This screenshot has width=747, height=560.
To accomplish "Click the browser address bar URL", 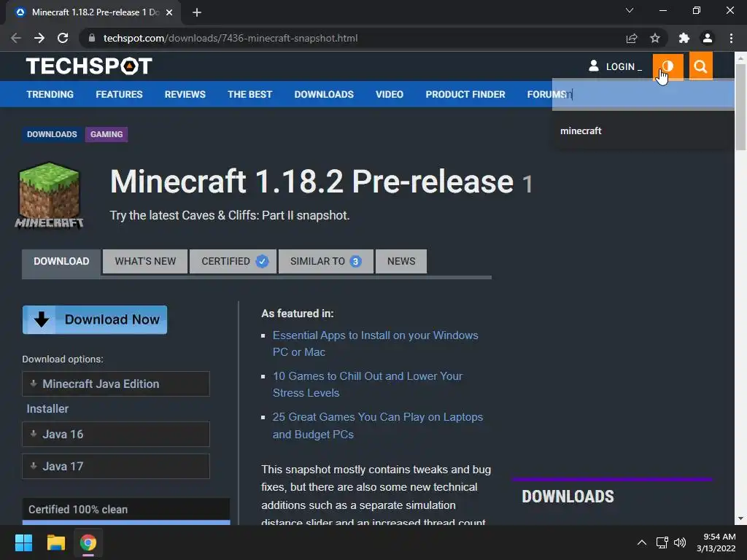I will [230, 38].
